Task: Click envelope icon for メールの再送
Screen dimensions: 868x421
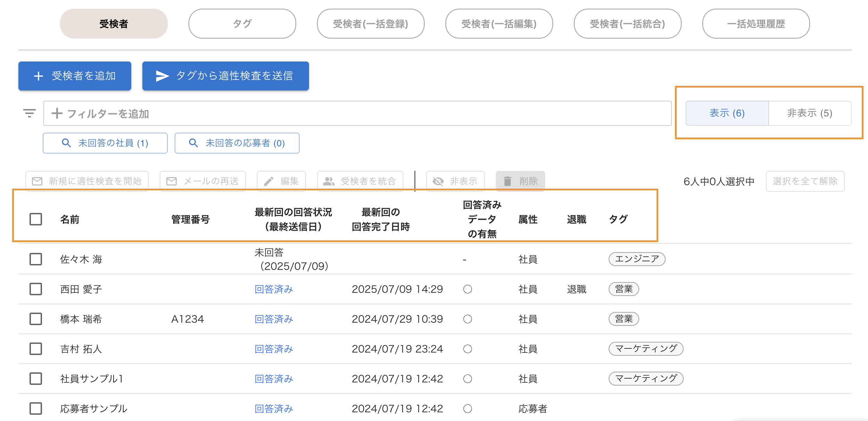Action: (172, 181)
